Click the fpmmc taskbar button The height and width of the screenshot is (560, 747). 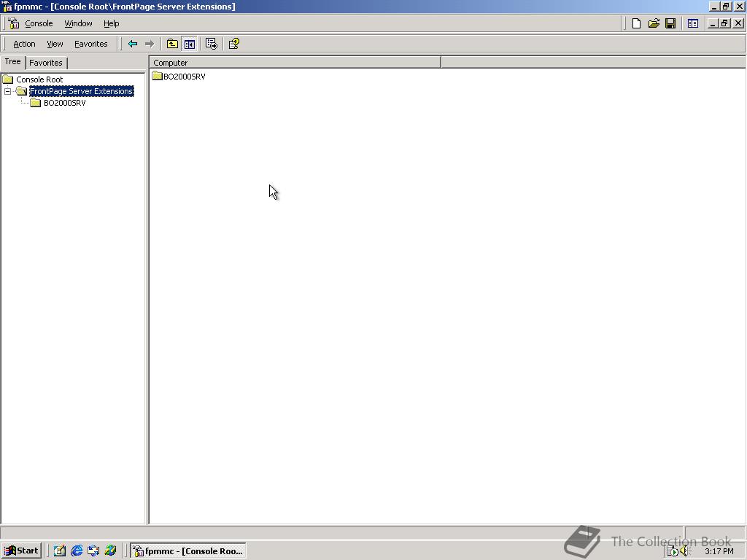187,551
